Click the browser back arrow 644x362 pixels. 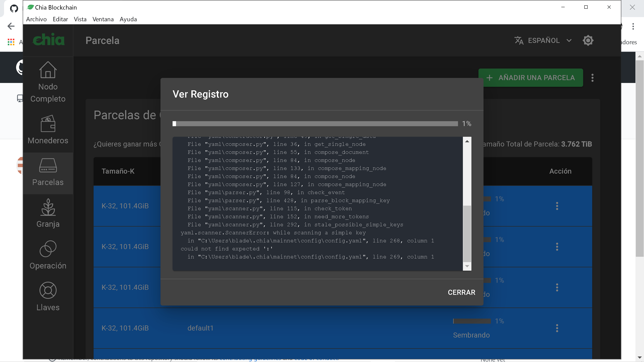pos(11,26)
